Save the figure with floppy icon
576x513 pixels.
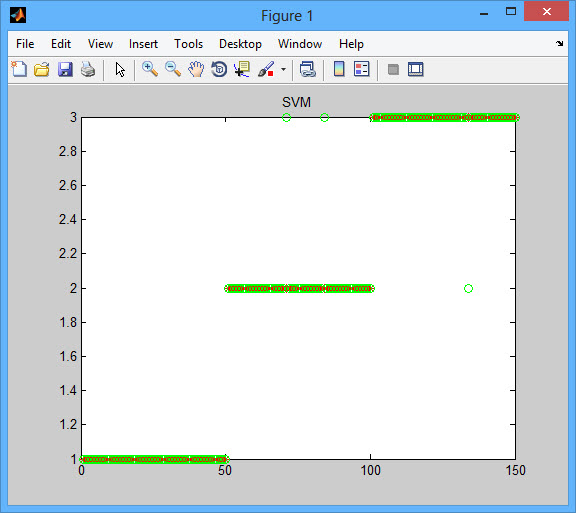tap(65, 69)
